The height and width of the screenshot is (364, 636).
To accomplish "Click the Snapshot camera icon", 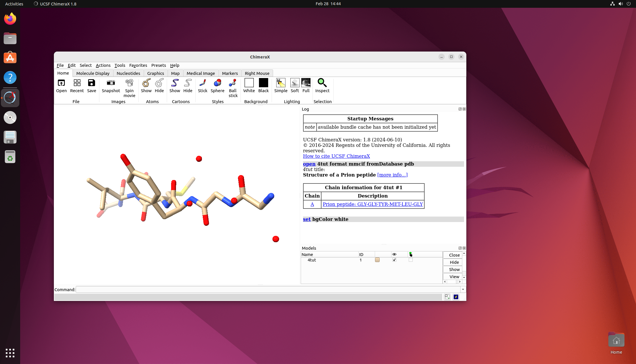I will 111,83.
